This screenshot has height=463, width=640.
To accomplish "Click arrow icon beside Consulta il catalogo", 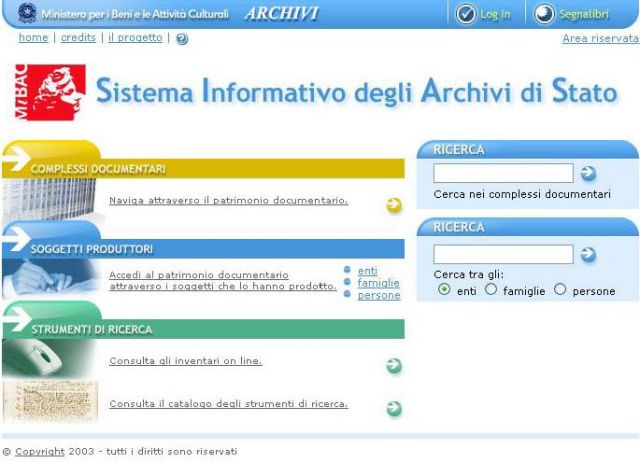I will (x=394, y=408).
